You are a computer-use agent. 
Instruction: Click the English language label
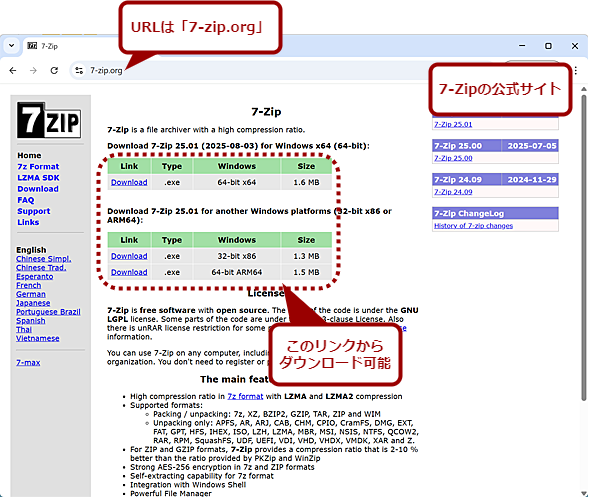click(31, 250)
